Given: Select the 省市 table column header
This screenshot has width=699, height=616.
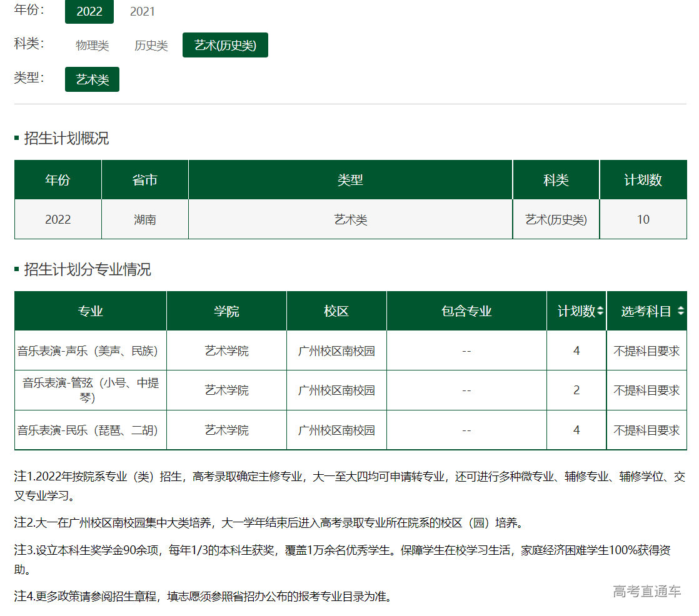Looking at the screenshot, I should point(144,179).
